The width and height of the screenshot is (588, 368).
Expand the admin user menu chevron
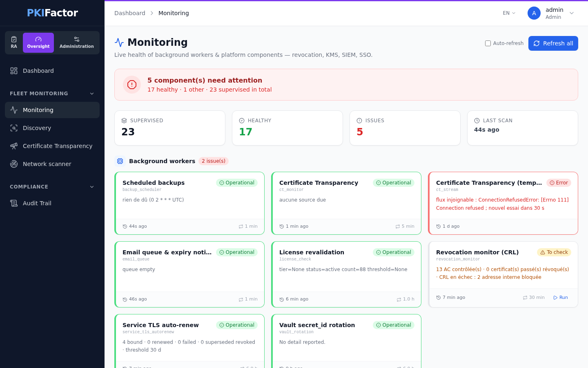tap(572, 13)
